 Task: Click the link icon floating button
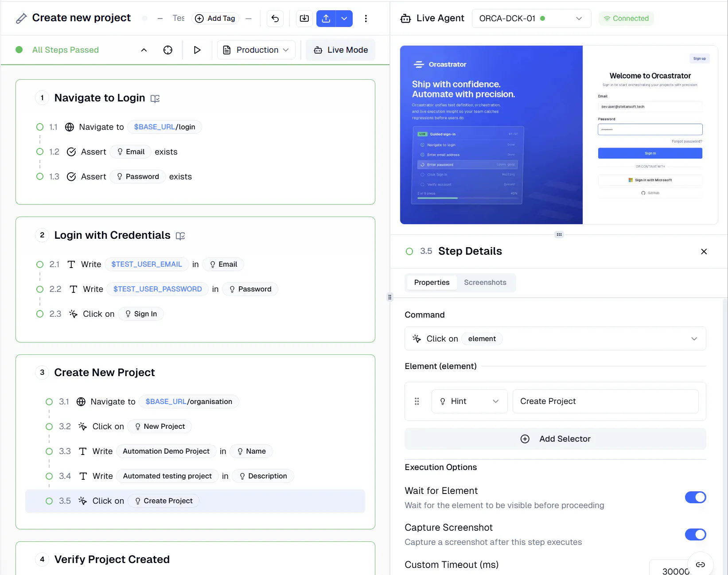pyautogui.click(x=700, y=564)
